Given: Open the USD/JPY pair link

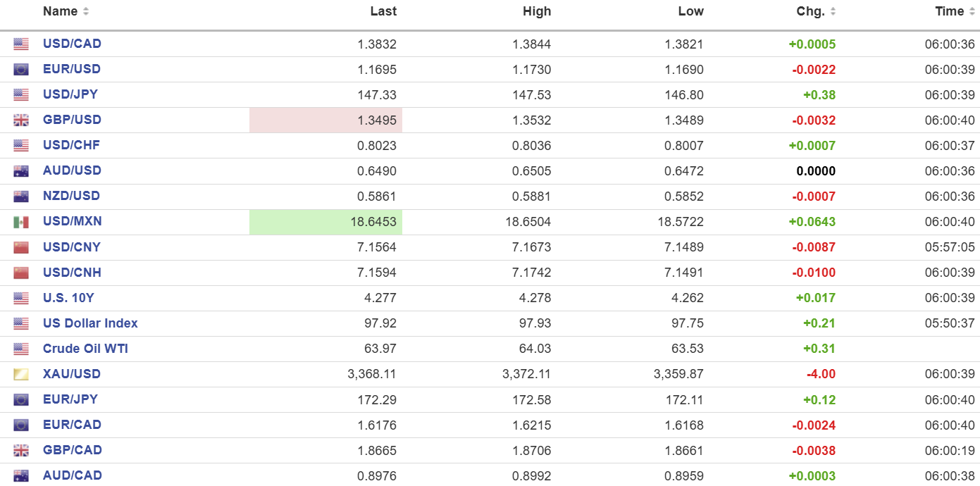Looking at the screenshot, I should pos(70,94).
